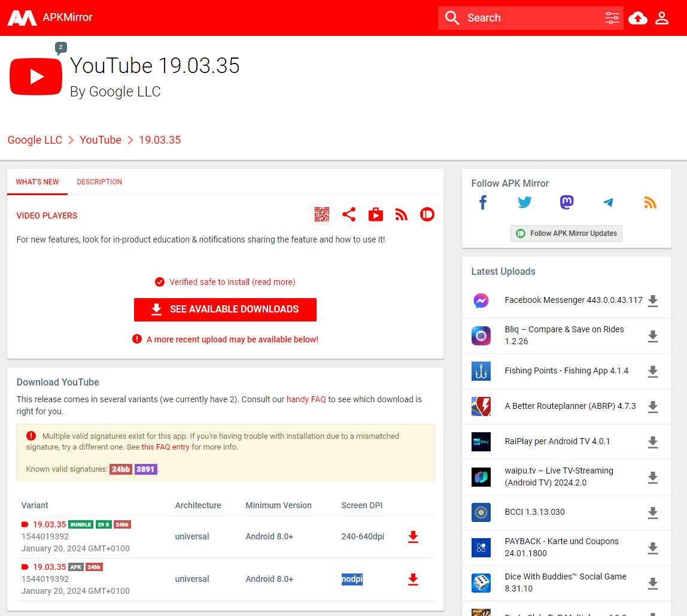Open Bliq Compare & Save on Rides listing
The image size is (687, 616).
[x=564, y=335]
